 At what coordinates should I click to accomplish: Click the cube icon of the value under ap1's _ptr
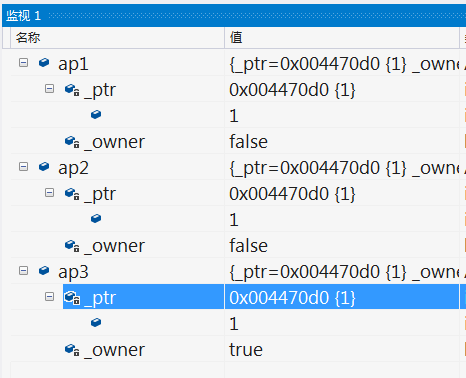96,115
